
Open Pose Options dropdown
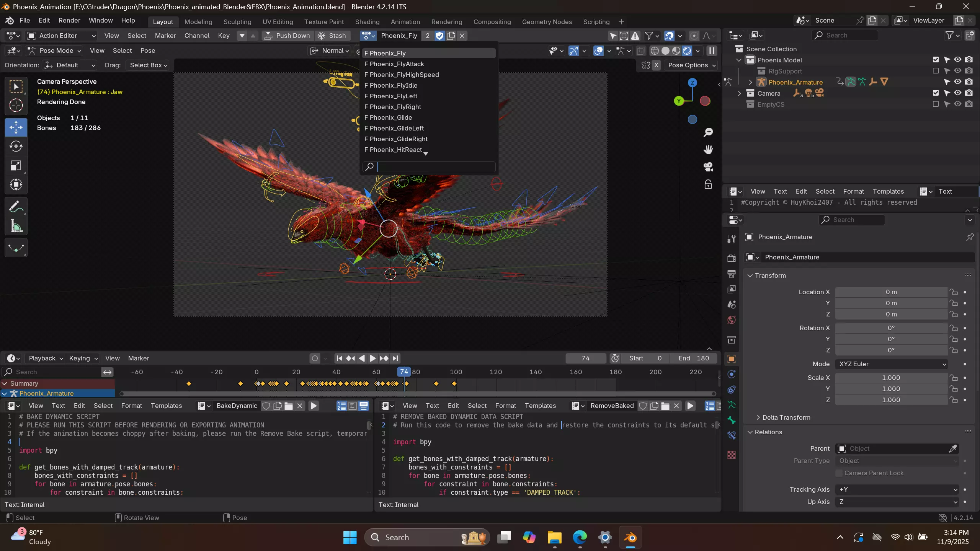point(691,65)
